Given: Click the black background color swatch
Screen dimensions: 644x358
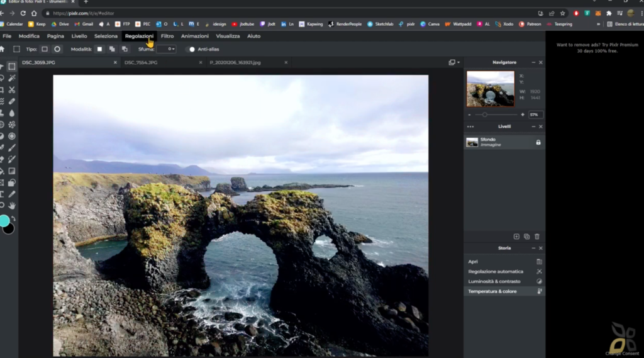Looking at the screenshot, I should (9, 230).
